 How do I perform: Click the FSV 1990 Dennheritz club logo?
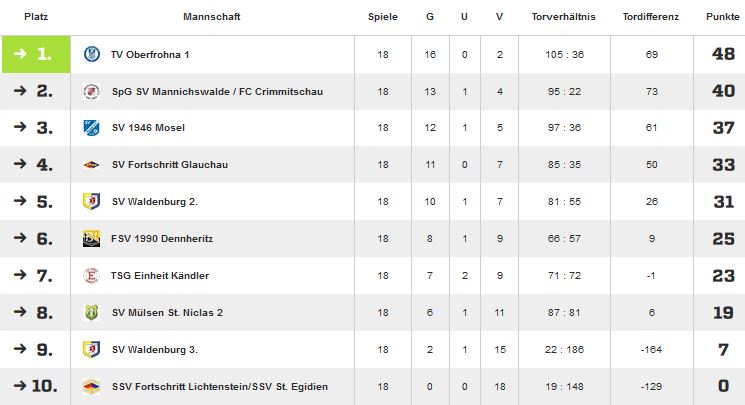point(91,239)
